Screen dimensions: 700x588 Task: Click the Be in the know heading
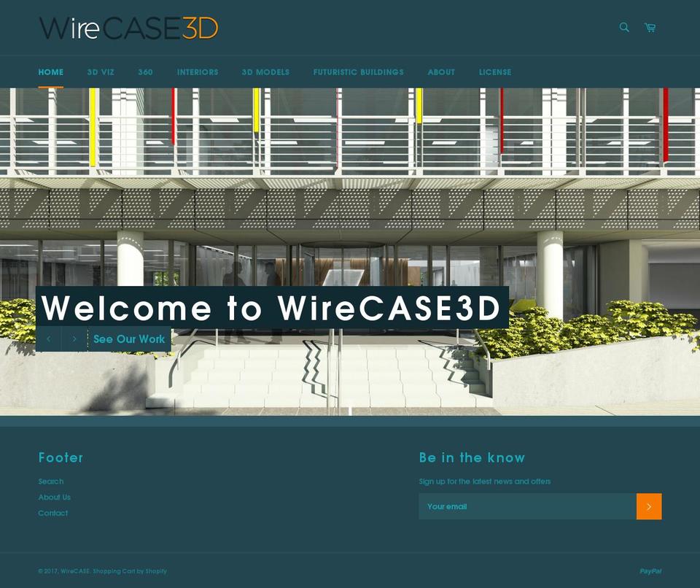[x=472, y=457]
